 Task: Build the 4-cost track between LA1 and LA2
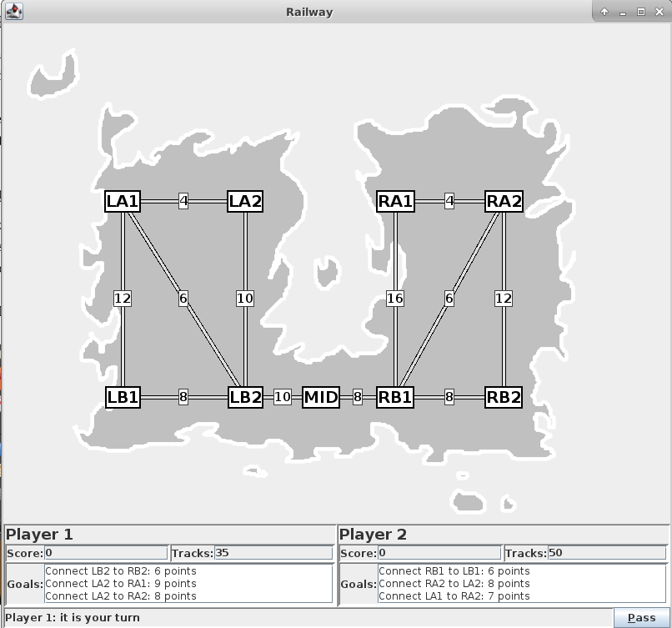click(x=183, y=201)
